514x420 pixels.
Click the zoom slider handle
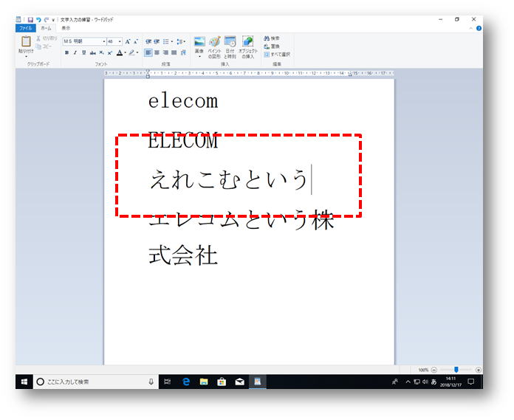(x=456, y=370)
